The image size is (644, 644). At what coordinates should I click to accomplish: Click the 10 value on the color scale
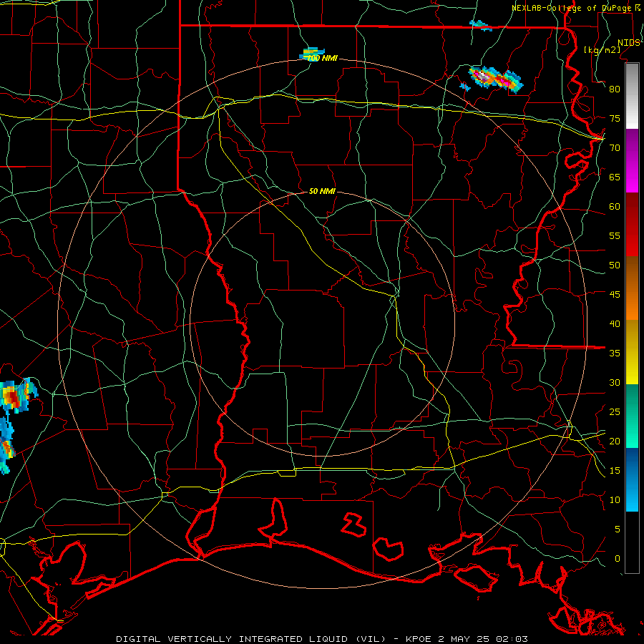(615, 500)
